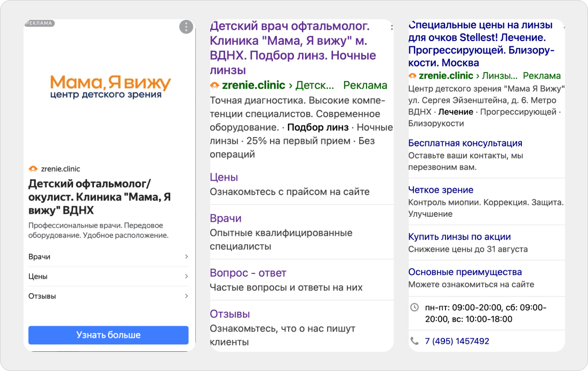
Task: Click the text Ознакомьтесь с прайсом на сайте
Action: 290,192
